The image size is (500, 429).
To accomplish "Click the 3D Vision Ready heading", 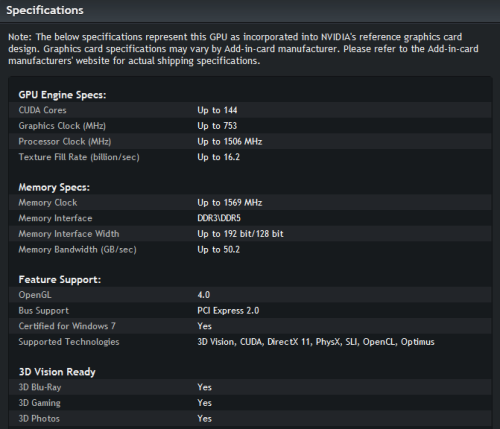I will [57, 372].
